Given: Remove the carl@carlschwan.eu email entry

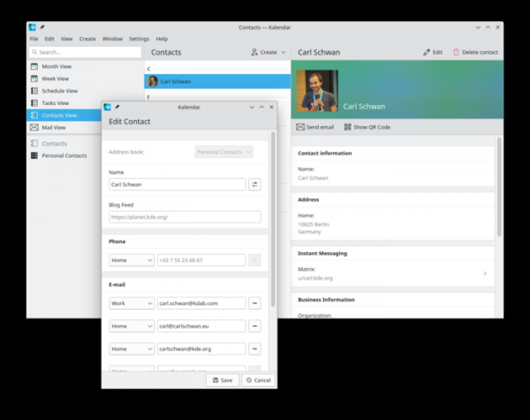Looking at the screenshot, I should click(x=255, y=326).
